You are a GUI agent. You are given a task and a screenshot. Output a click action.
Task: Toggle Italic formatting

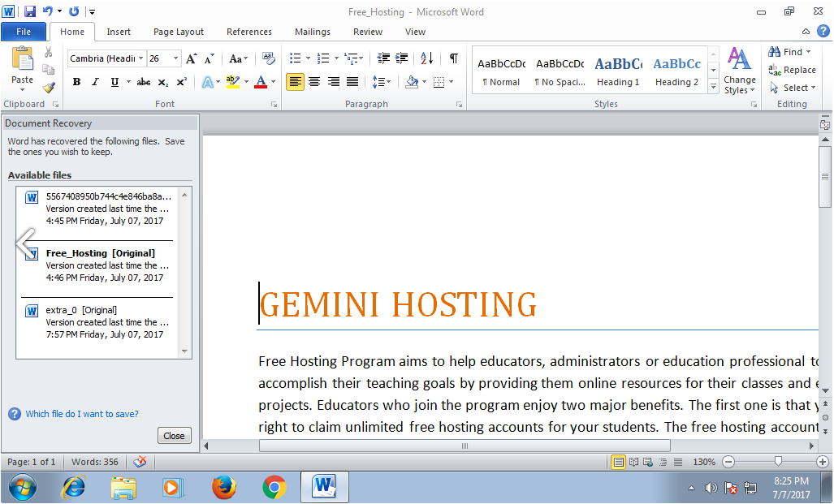(x=95, y=82)
